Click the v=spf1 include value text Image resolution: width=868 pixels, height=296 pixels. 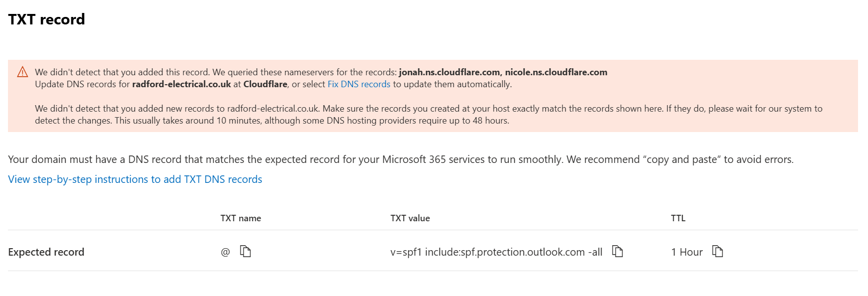coord(496,252)
